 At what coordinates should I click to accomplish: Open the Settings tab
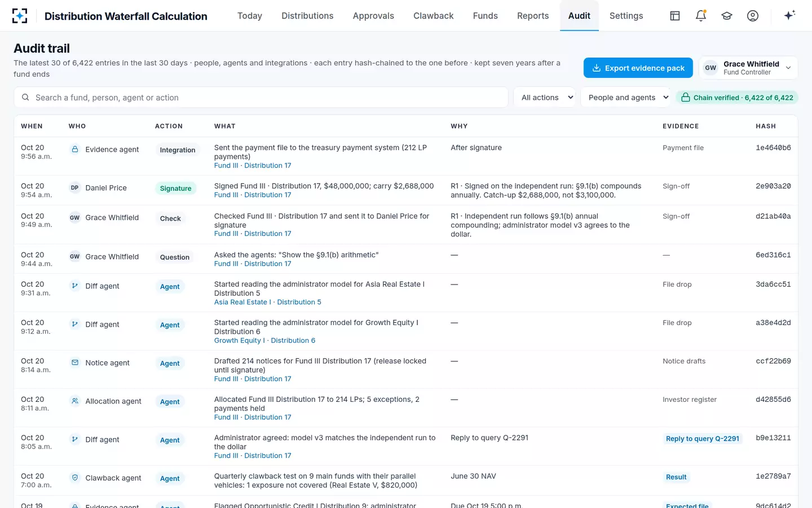(x=626, y=16)
